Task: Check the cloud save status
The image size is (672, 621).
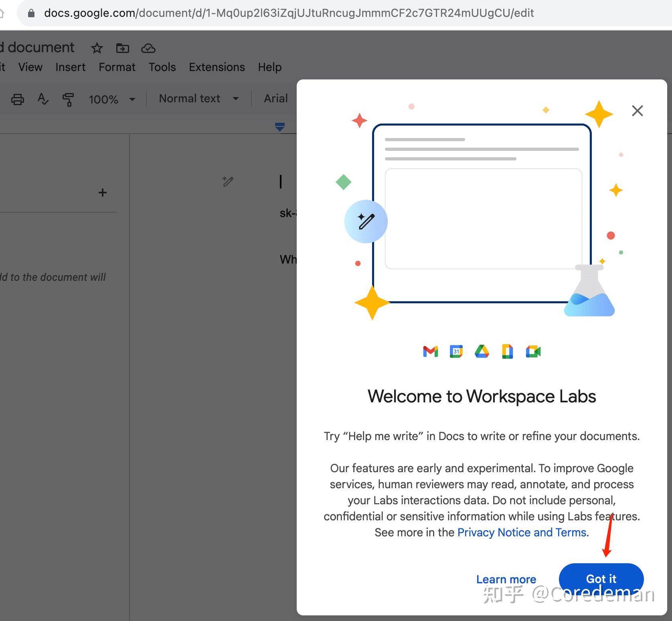Action: [148, 49]
